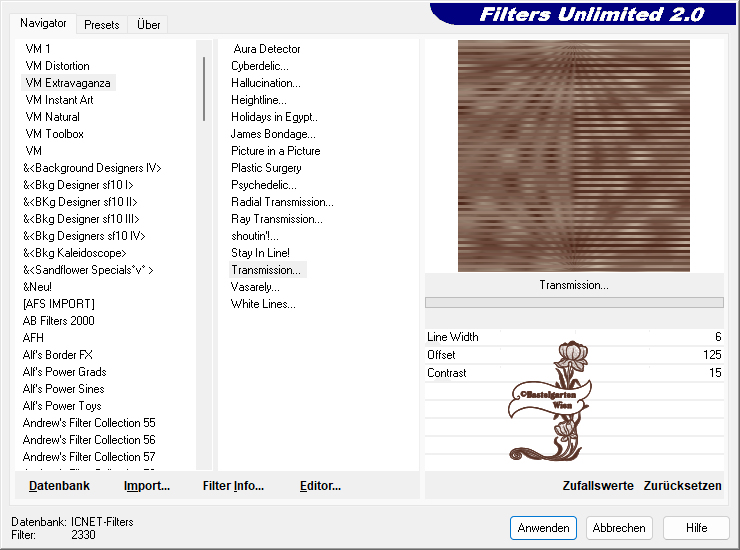Click Zufallswerte to randomize settings
The width and height of the screenshot is (740, 550).
click(598, 486)
